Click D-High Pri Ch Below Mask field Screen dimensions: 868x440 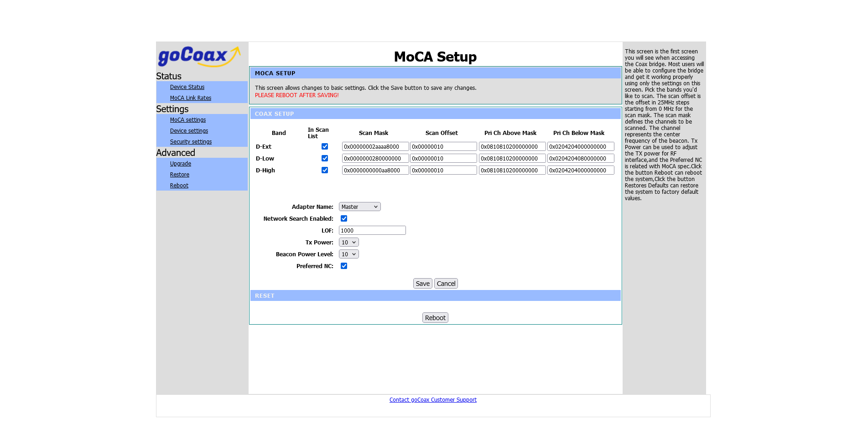point(581,170)
